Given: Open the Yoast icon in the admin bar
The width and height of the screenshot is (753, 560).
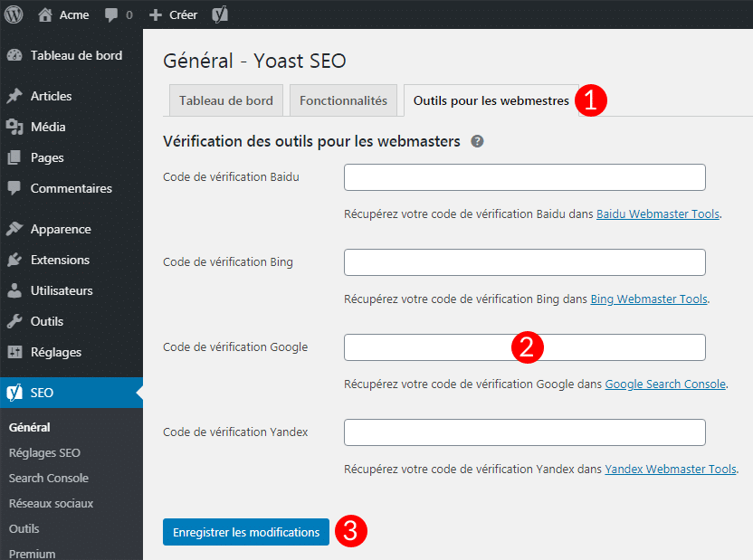Looking at the screenshot, I should [220, 14].
